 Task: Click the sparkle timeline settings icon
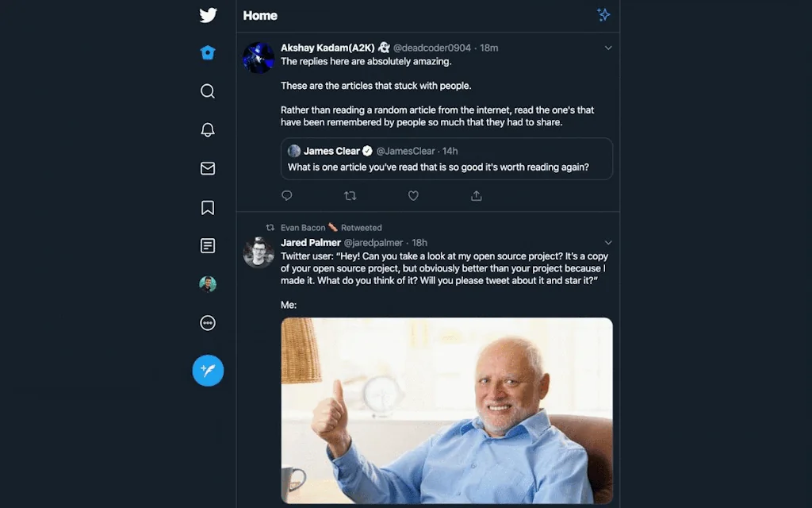tap(603, 14)
